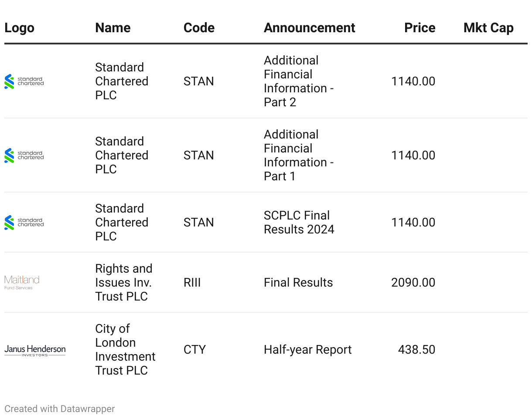The width and height of the screenshot is (532, 419).
Task: Open the Created with Datawrapper link
Action: pyautogui.click(x=60, y=409)
